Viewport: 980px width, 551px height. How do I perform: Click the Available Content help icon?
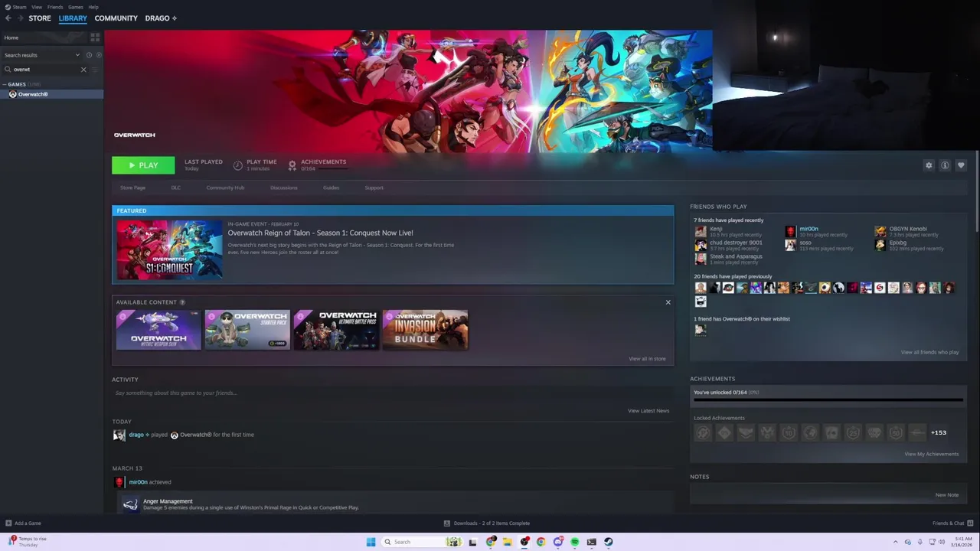point(182,302)
